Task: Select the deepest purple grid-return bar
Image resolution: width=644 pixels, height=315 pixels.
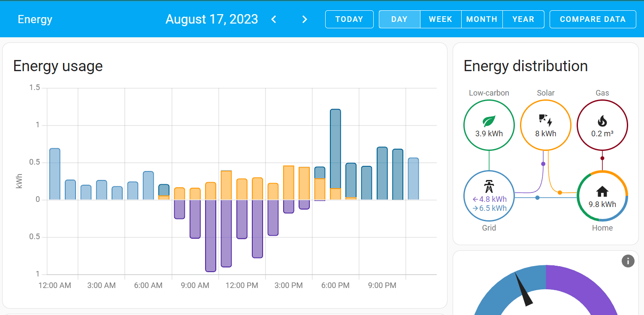Action: pos(211,236)
